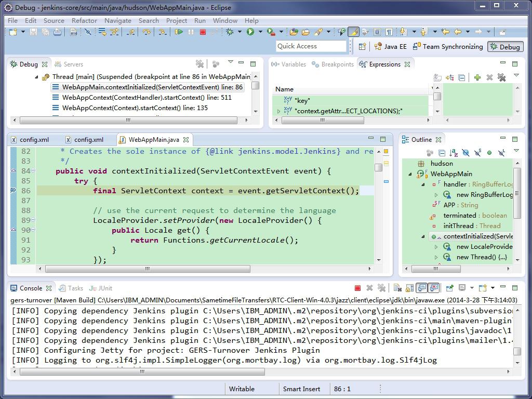This screenshot has width=532, height=399.
Task: Click the editor horizontal scrollbar thumb
Action: (x=148, y=269)
